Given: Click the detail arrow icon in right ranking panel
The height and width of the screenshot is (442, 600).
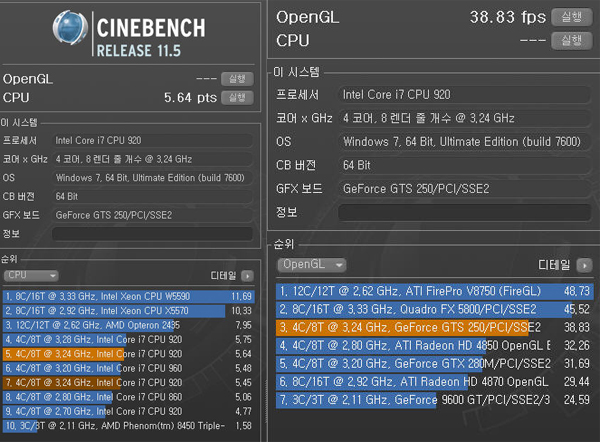Looking at the screenshot, I should point(585,265).
